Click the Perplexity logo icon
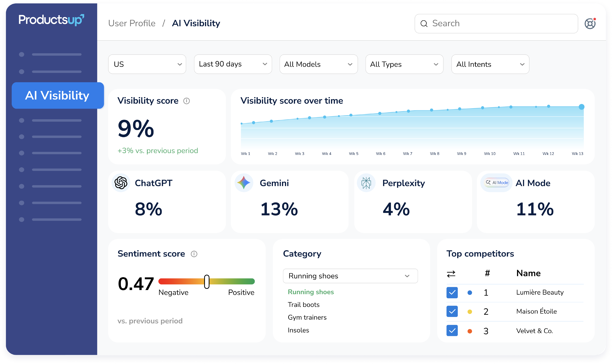 tap(366, 183)
